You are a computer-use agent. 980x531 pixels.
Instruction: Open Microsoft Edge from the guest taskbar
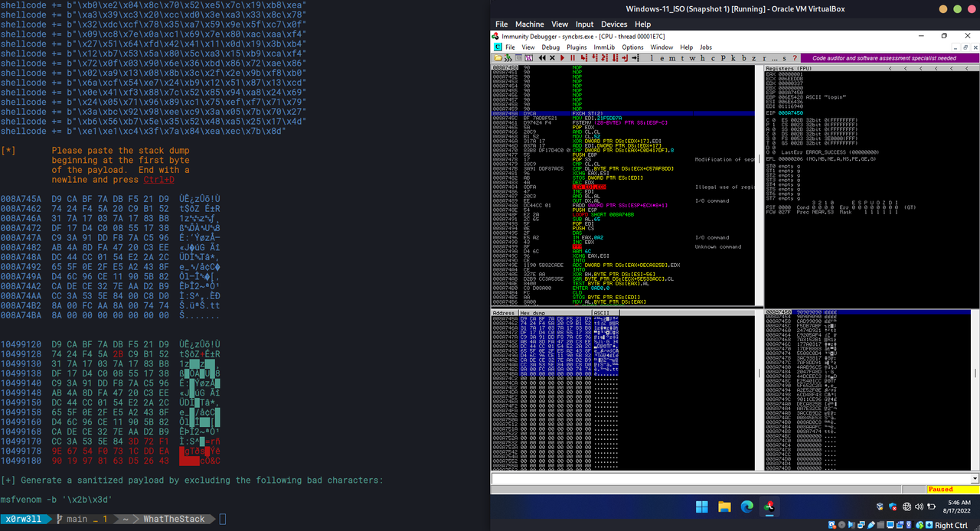[746, 507]
